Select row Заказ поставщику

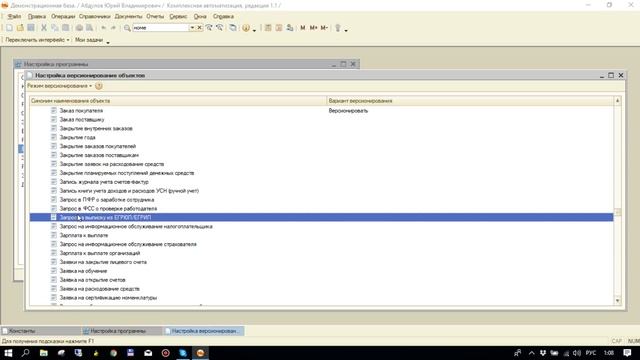click(322, 120)
